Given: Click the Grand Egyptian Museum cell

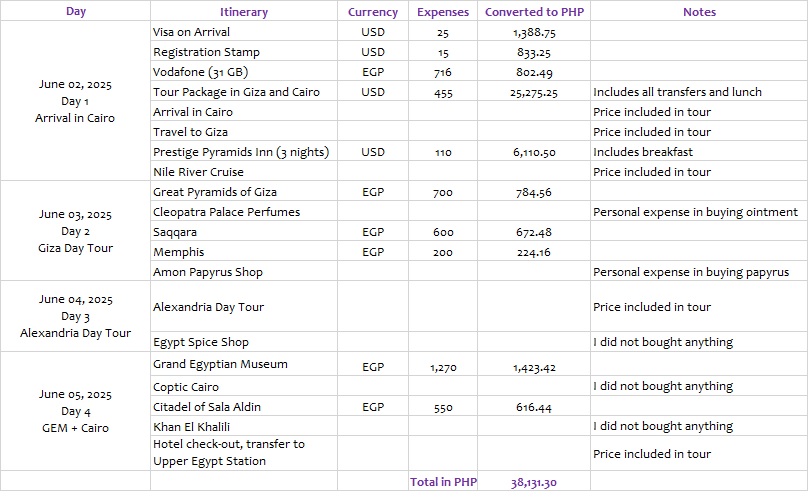Looking at the screenshot, I should [220, 364].
